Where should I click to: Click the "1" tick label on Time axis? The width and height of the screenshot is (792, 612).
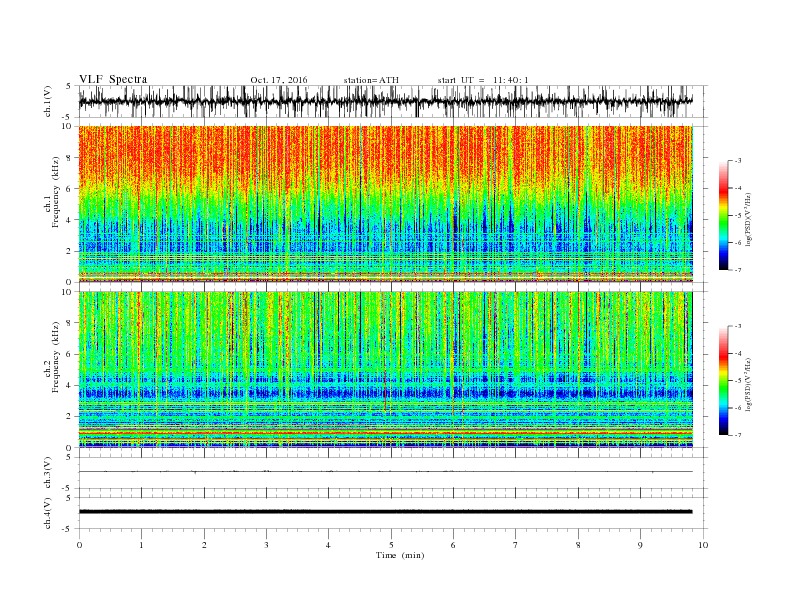tap(141, 545)
